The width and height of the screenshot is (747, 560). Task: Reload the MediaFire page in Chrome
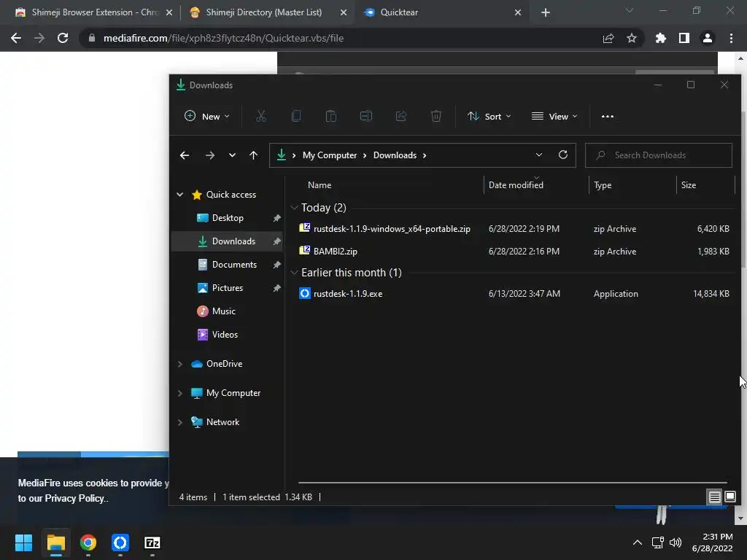(63, 38)
